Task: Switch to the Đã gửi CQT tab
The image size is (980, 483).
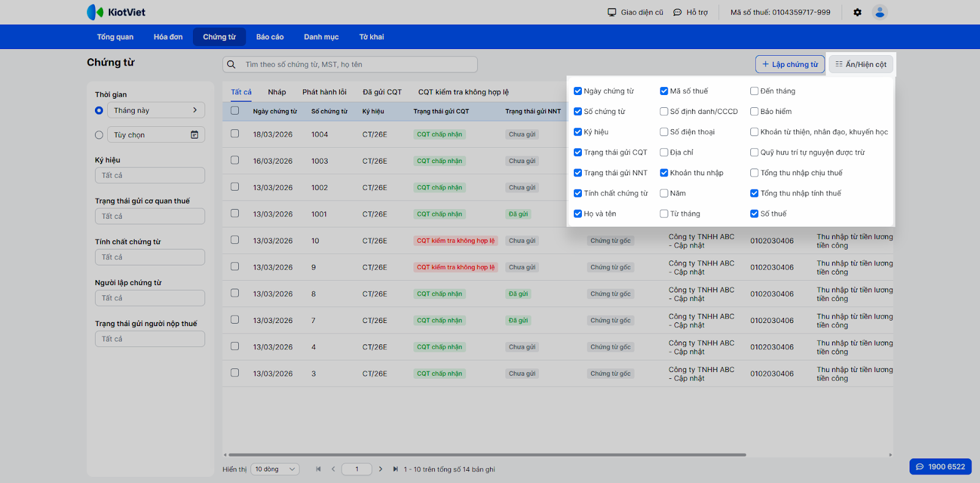Action: 382,92
